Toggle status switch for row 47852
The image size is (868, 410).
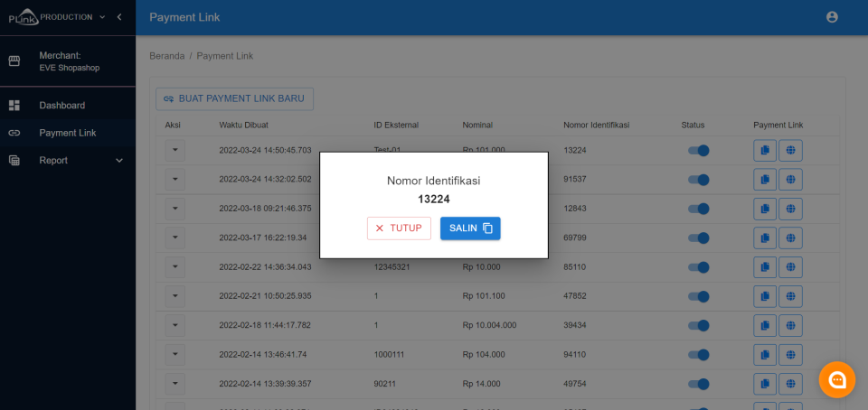699,296
